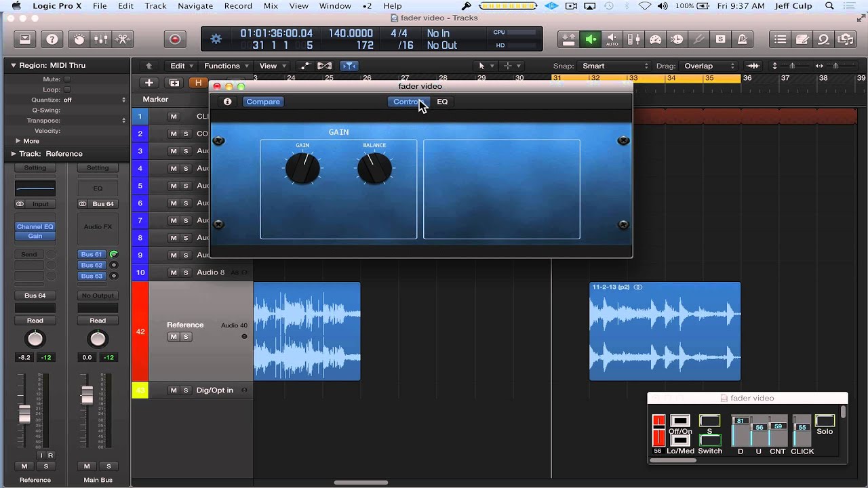Click Gain knob in plugin
The height and width of the screenshot is (488, 868).
coord(302,168)
